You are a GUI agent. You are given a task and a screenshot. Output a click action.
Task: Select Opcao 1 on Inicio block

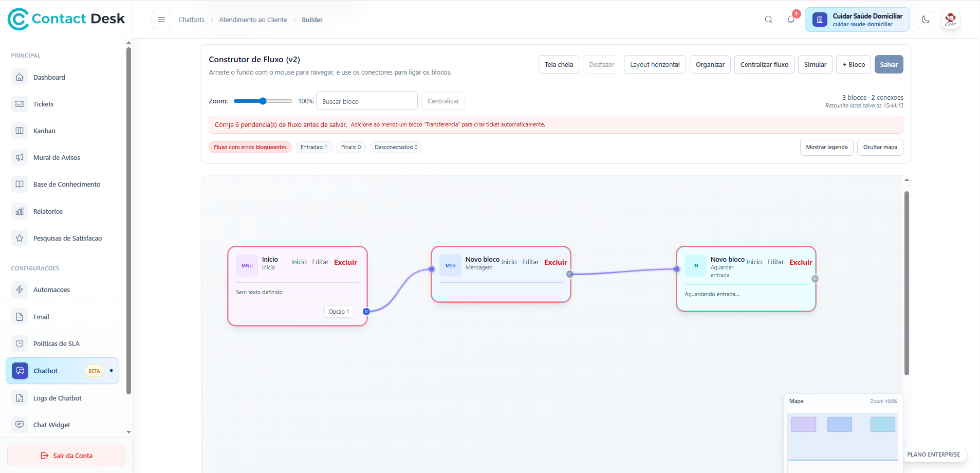click(x=339, y=312)
